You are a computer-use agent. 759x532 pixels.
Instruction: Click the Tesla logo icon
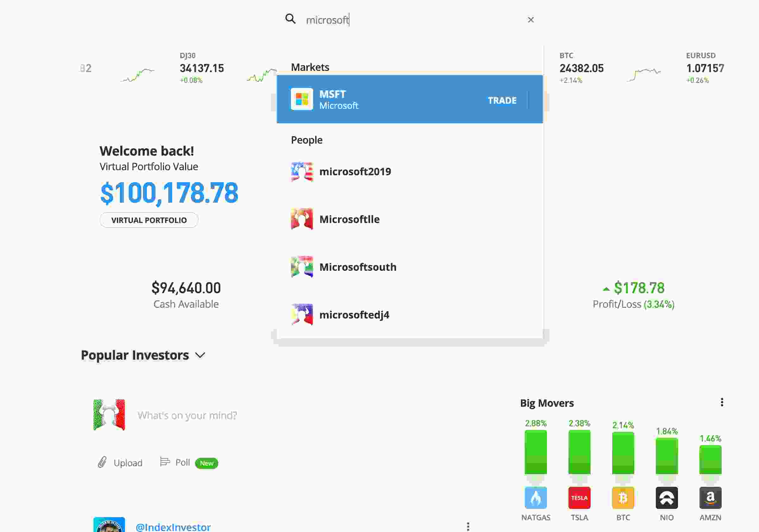point(579,498)
